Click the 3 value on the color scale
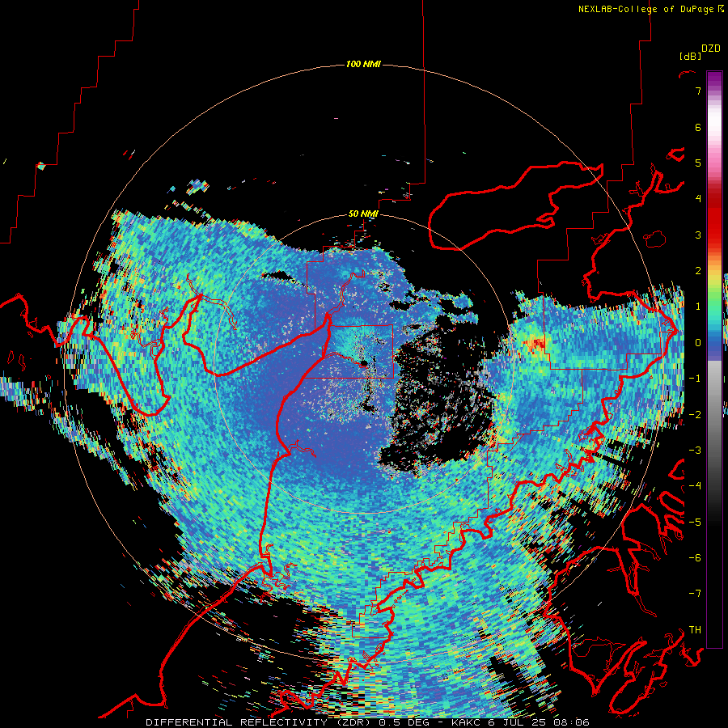Screen dimensions: 728x728 pos(698,235)
